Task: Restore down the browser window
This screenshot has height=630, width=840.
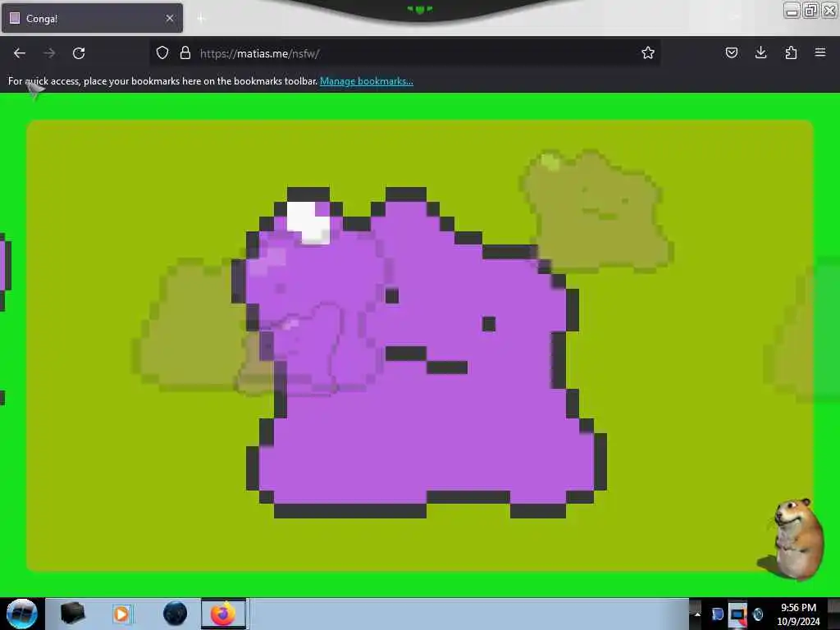Action: 810,11
